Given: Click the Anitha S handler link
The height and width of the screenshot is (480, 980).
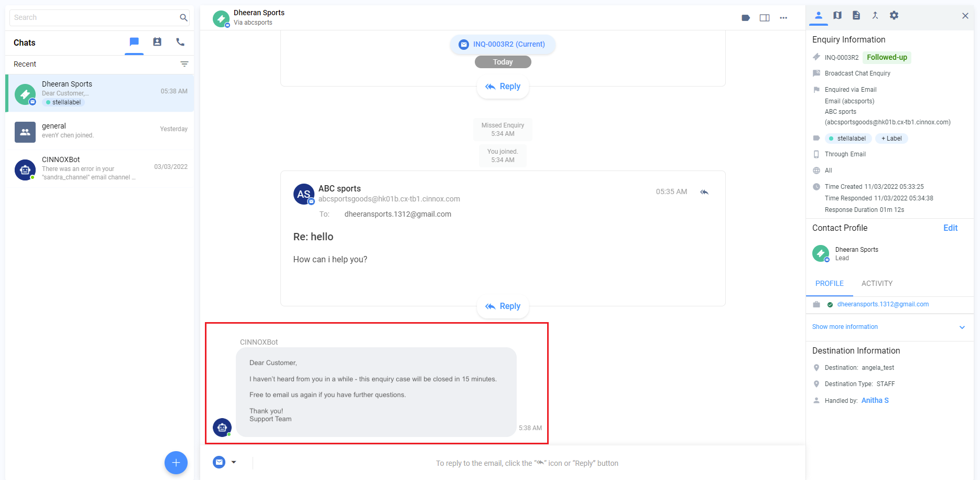Looking at the screenshot, I should click(875, 401).
